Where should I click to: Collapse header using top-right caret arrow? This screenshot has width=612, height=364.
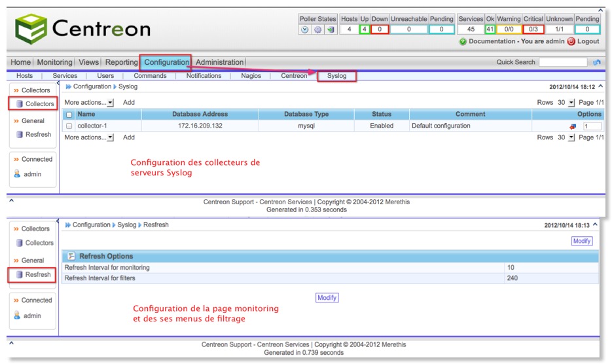(600, 86)
